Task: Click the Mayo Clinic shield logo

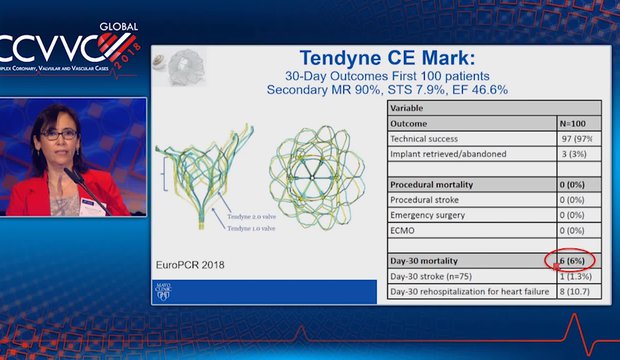Action: [x=163, y=292]
